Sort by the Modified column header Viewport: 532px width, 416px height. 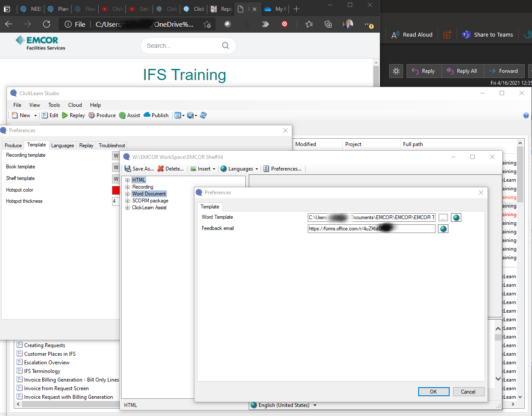[318, 144]
